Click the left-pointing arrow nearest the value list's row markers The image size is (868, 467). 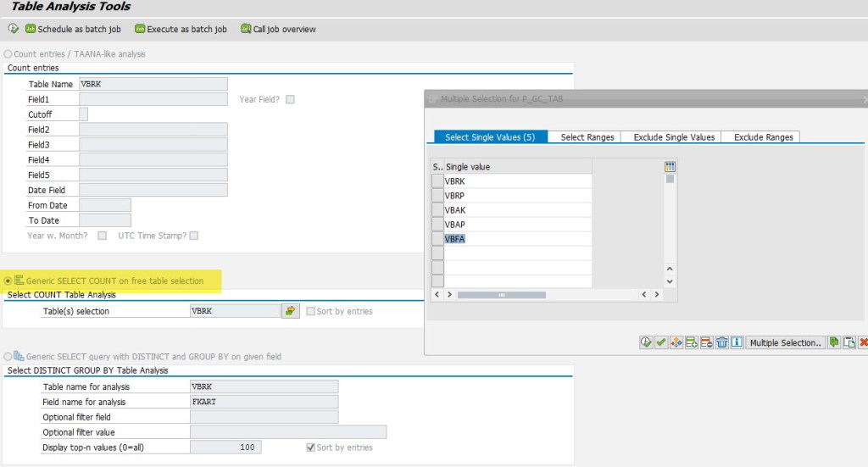[437, 295]
